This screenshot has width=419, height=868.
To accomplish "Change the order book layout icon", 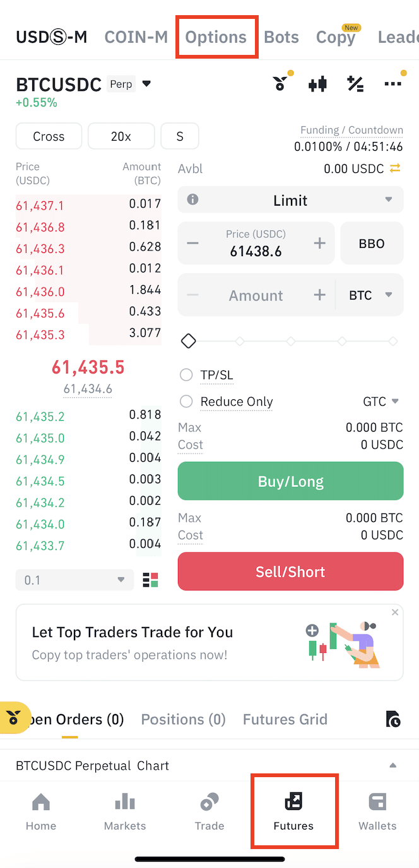I will pos(151,580).
